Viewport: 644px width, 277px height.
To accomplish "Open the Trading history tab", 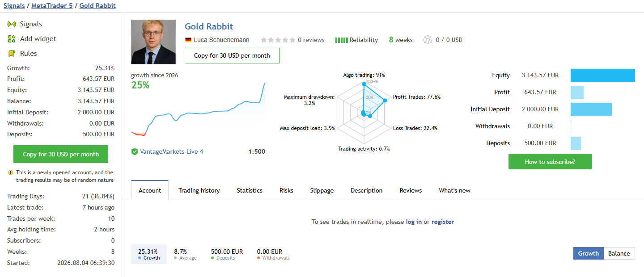I will (199, 190).
